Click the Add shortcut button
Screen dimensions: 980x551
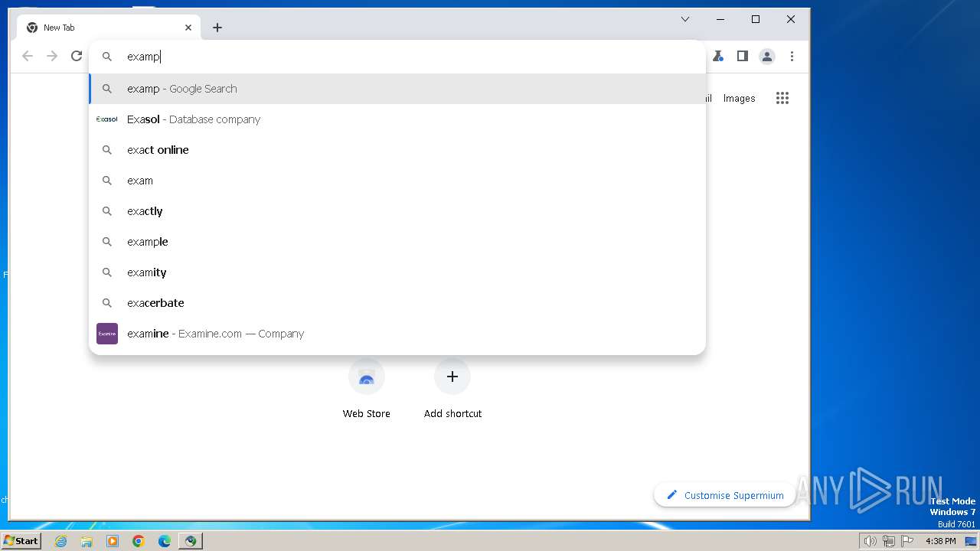tap(452, 390)
